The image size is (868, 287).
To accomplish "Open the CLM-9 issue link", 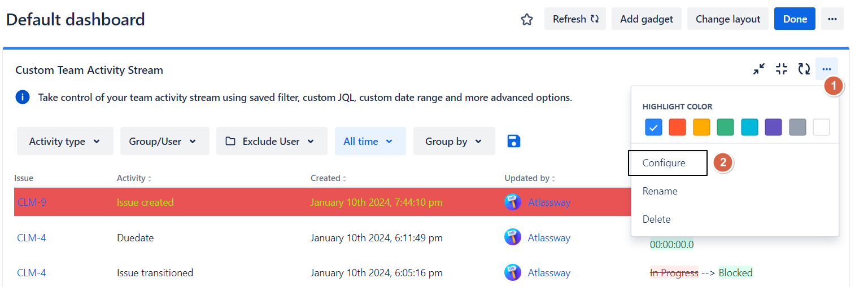I will [32, 202].
